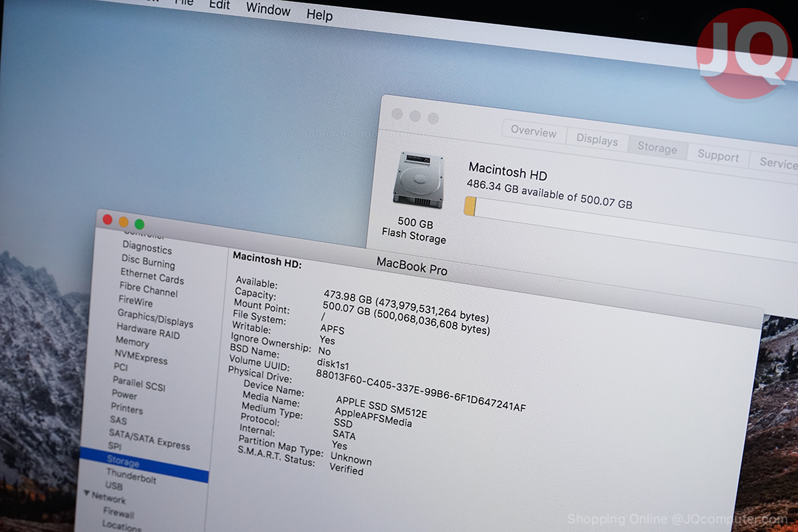Image resolution: width=798 pixels, height=532 pixels.
Task: Click the 'Physical Drive:' label
Action: pyautogui.click(x=260, y=374)
